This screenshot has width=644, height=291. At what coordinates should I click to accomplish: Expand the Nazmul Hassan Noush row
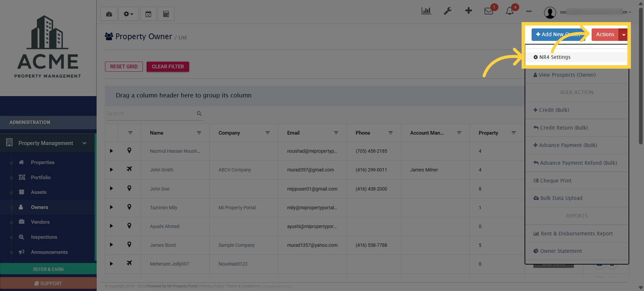(x=111, y=151)
